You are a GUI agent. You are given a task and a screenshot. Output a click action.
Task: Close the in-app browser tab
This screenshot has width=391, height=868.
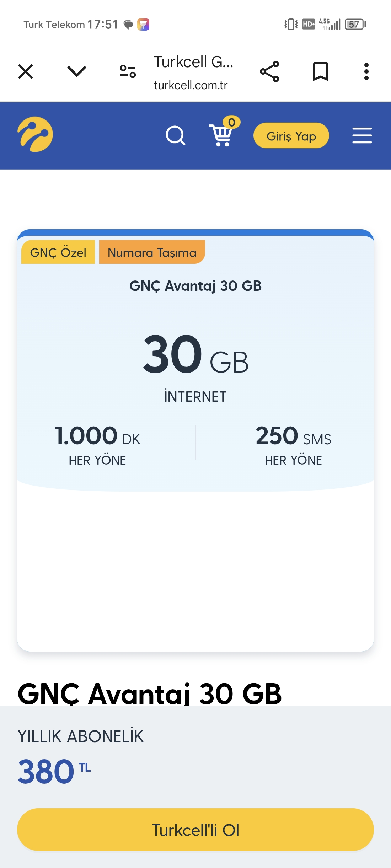[x=26, y=71]
